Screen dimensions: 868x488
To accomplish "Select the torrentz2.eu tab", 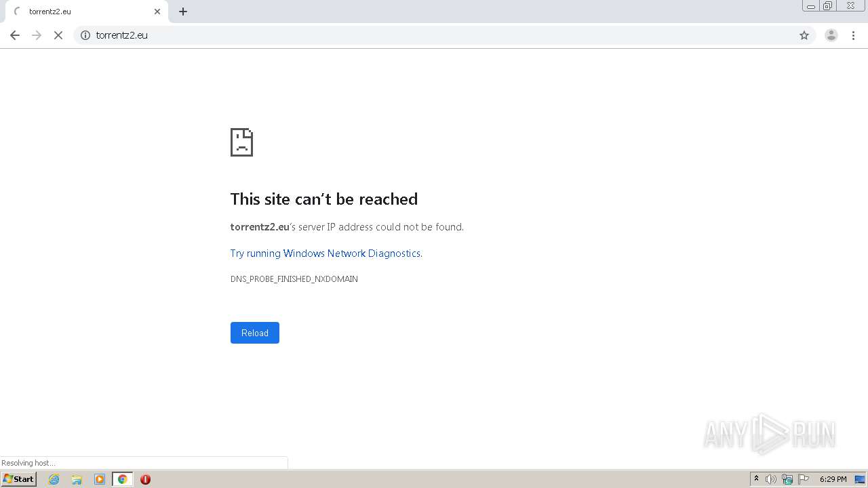I will (86, 12).
